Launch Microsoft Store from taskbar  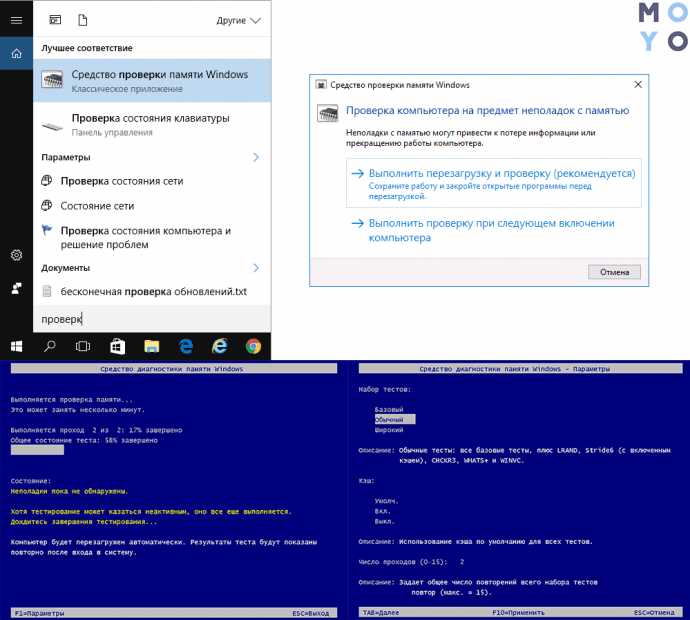[117, 347]
